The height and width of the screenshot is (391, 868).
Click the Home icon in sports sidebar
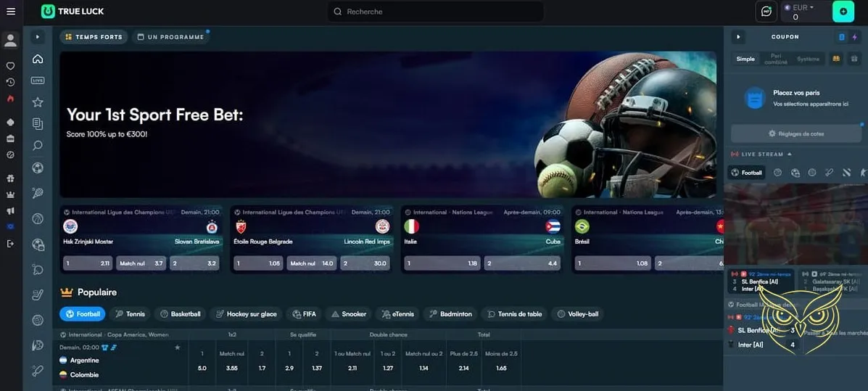pyautogui.click(x=38, y=59)
